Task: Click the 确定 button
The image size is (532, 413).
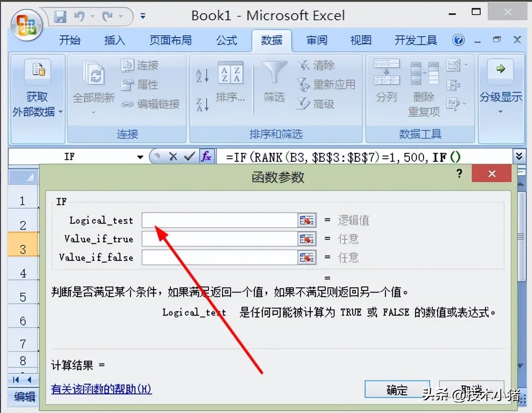Action: coord(397,390)
